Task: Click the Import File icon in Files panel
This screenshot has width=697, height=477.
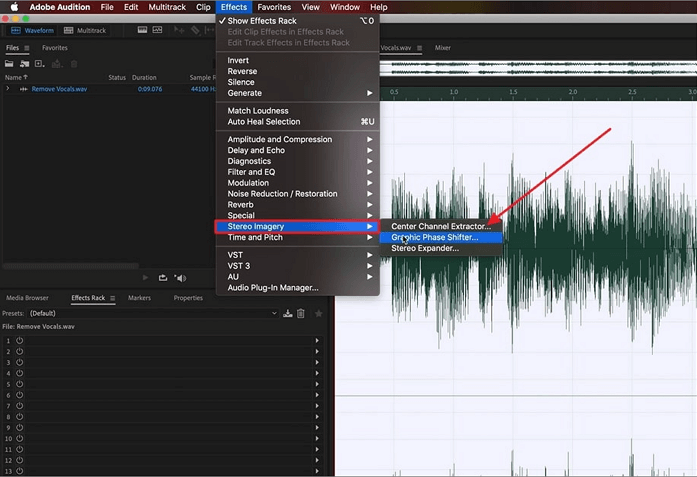Action: 24,64
